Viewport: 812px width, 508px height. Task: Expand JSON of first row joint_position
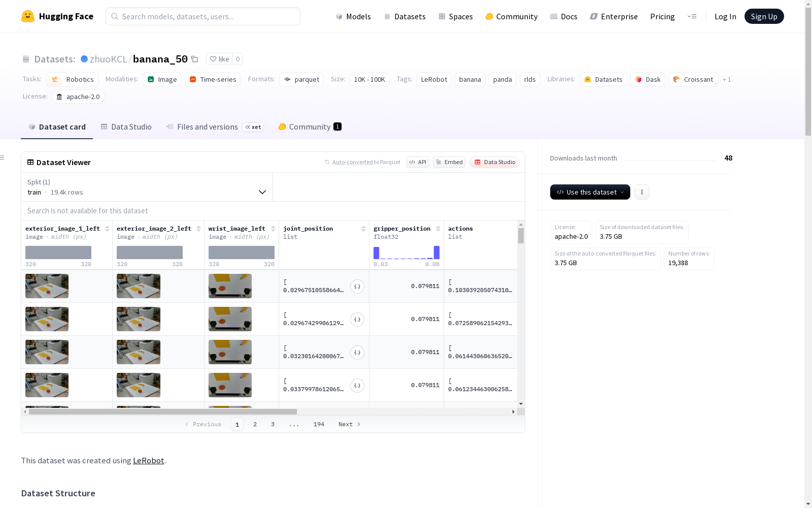point(357,287)
